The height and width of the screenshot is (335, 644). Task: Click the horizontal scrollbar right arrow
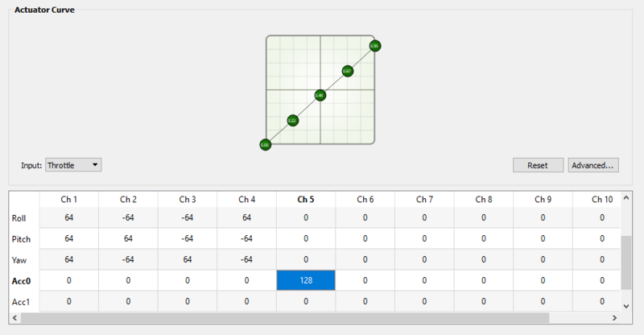[x=614, y=318]
